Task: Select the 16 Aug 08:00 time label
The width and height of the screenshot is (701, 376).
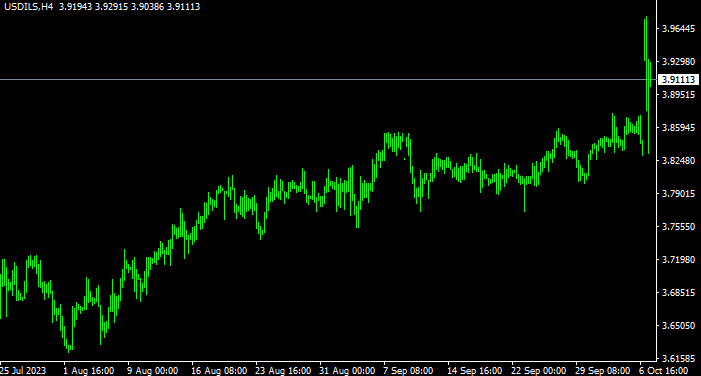Action: 219,371
